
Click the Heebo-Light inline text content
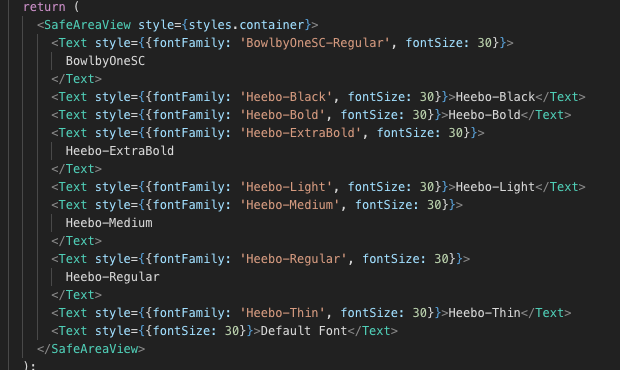point(495,187)
